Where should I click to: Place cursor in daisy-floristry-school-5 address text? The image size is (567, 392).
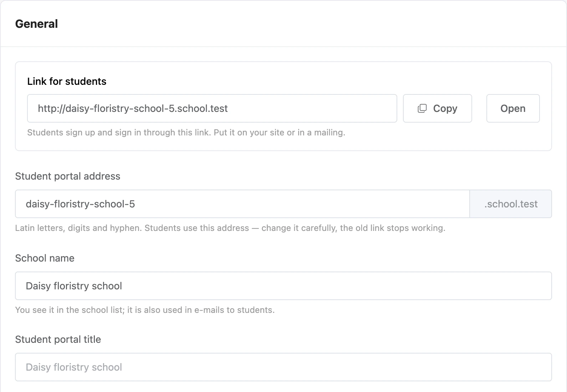pyautogui.click(x=80, y=204)
